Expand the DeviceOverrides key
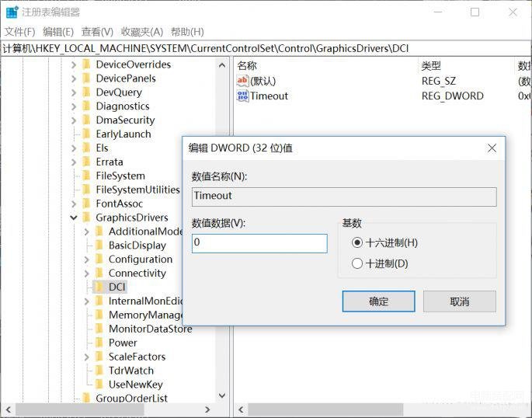 (74, 64)
